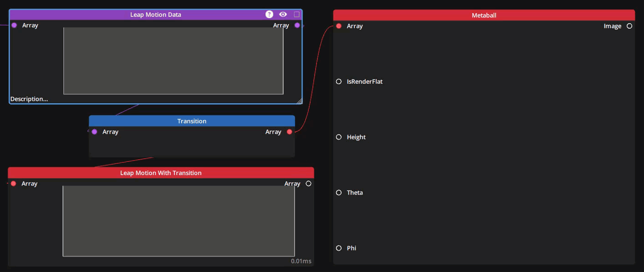The image size is (644, 272).
Task: Click Description... field in Leap Motion Data
Action: pyautogui.click(x=29, y=99)
